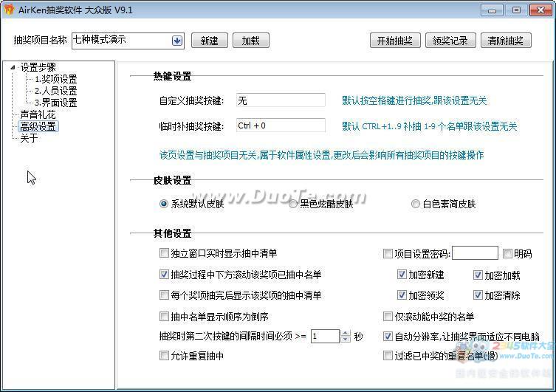
Task: Select the 设置步骤 tree item
Action: click(x=38, y=67)
